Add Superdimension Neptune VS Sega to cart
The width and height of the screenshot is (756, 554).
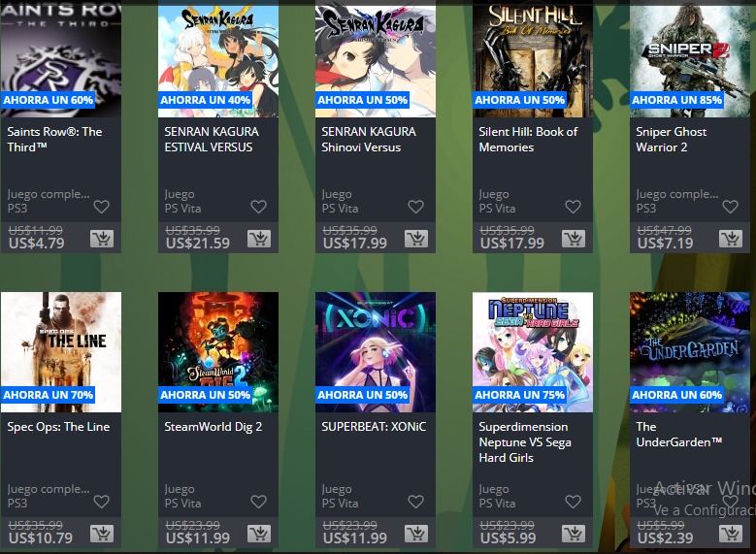(x=574, y=534)
